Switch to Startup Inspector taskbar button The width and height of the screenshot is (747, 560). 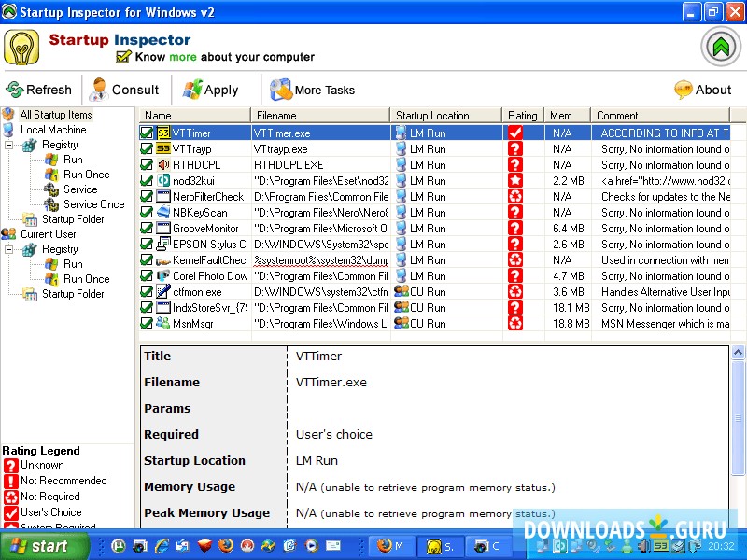click(440, 546)
